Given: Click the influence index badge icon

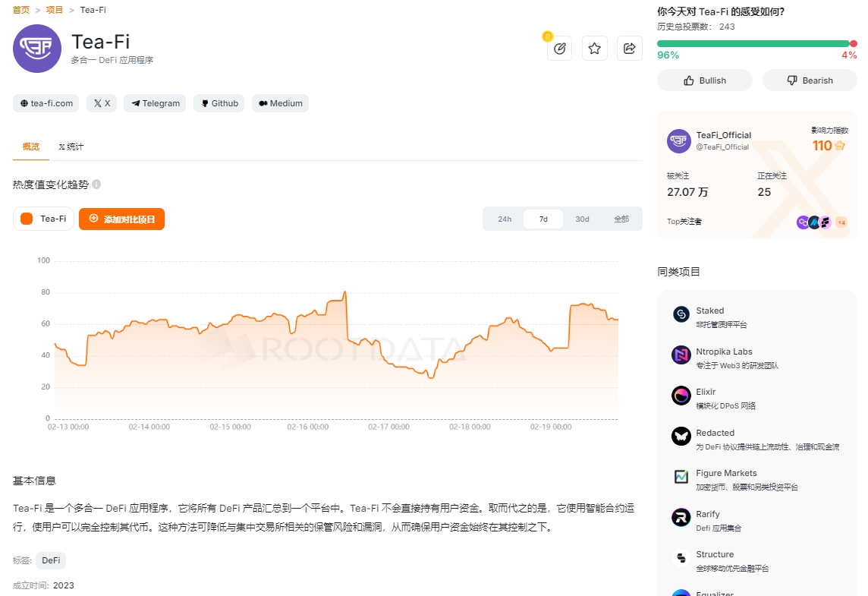Looking at the screenshot, I should (x=840, y=146).
